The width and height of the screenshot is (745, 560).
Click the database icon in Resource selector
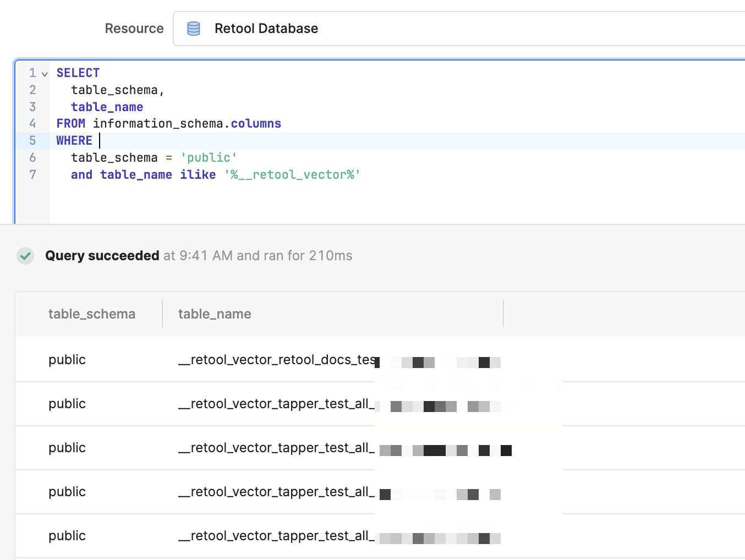[194, 29]
